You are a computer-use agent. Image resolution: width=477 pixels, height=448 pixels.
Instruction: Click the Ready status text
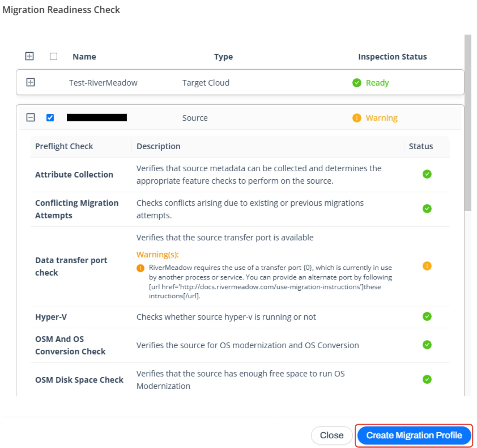pos(377,83)
